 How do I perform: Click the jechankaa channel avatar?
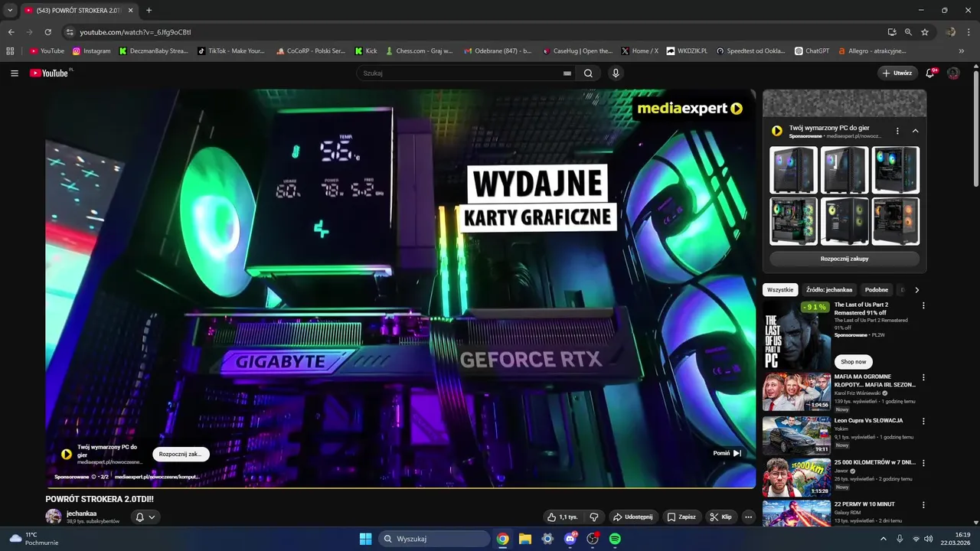click(x=54, y=517)
